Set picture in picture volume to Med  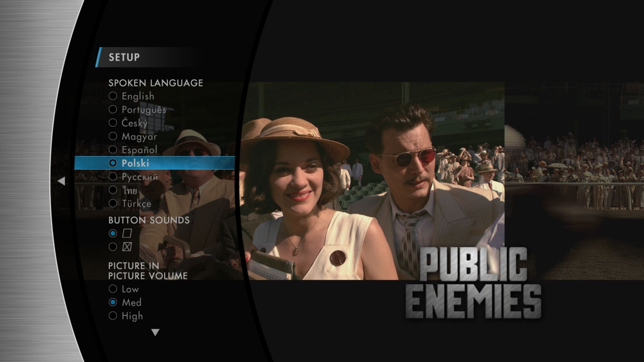[125, 302]
